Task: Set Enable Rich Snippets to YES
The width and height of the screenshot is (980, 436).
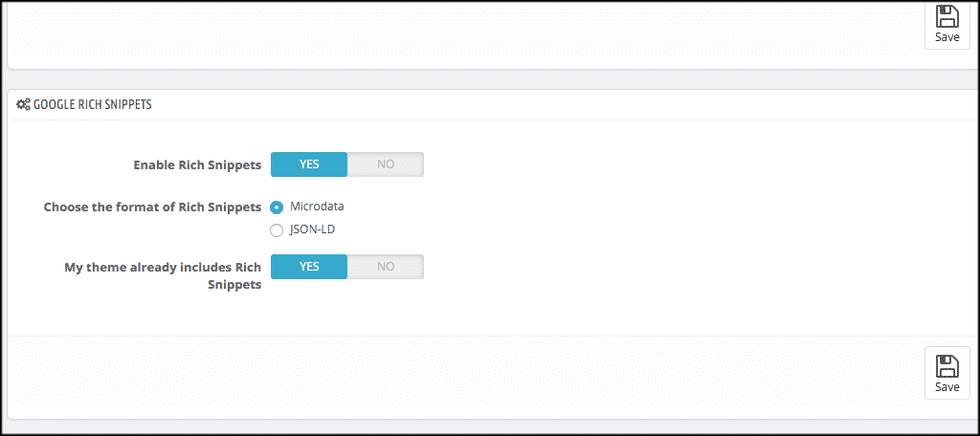Action: (x=309, y=164)
